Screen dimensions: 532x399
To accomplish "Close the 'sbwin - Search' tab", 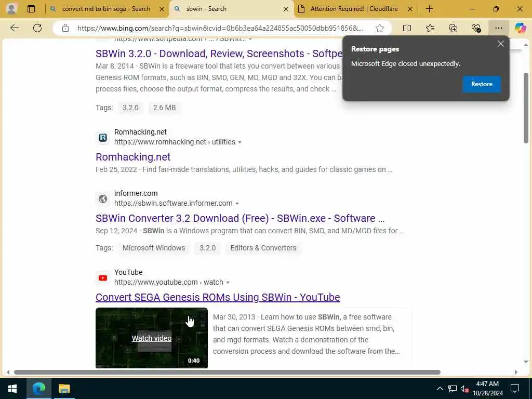I will pos(286,9).
